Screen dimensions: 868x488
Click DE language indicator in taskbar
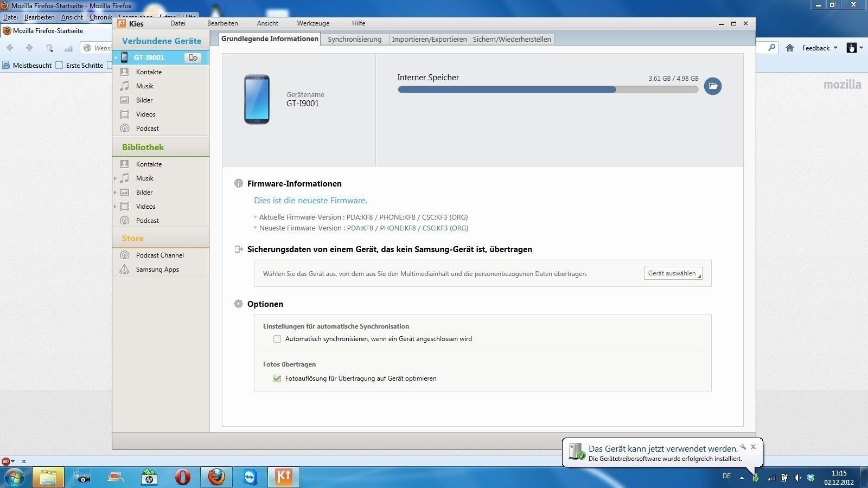[726, 476]
